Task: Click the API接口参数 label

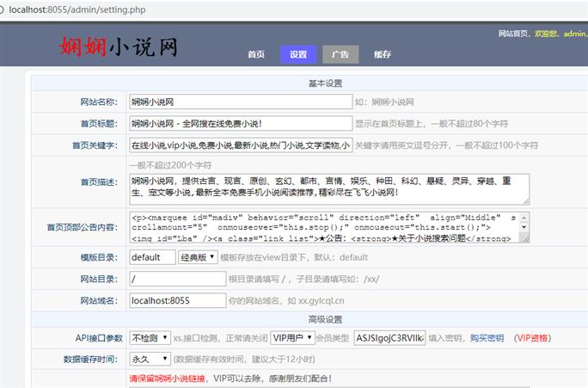Action: (x=99, y=338)
